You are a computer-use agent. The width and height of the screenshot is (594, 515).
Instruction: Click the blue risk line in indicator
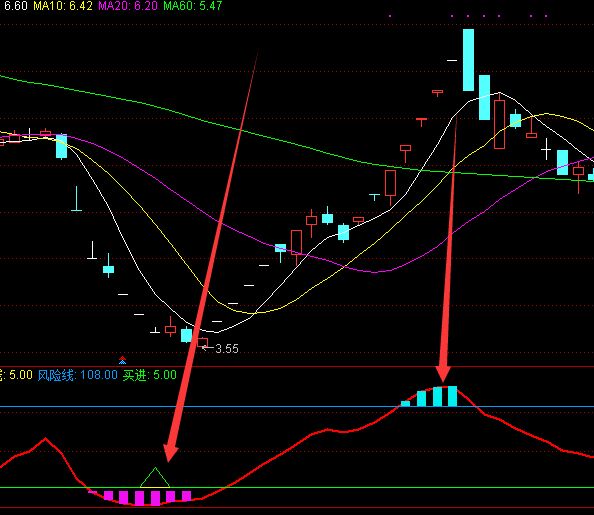297,407
